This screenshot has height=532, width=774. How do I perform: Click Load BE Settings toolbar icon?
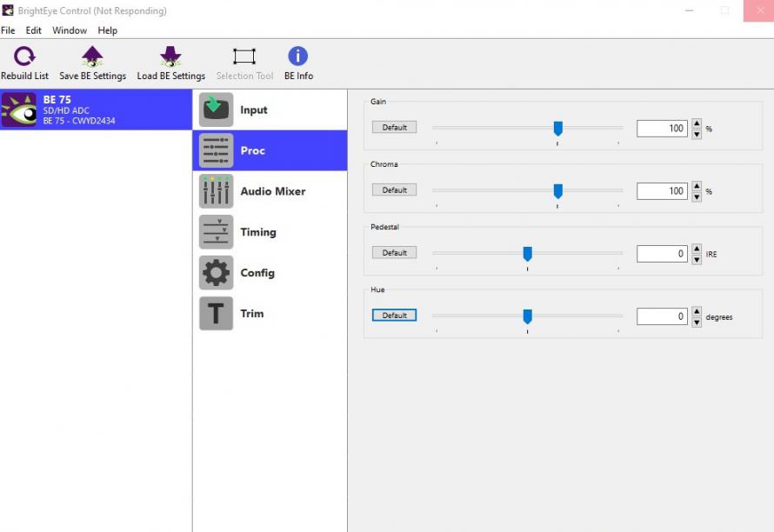tap(170, 57)
